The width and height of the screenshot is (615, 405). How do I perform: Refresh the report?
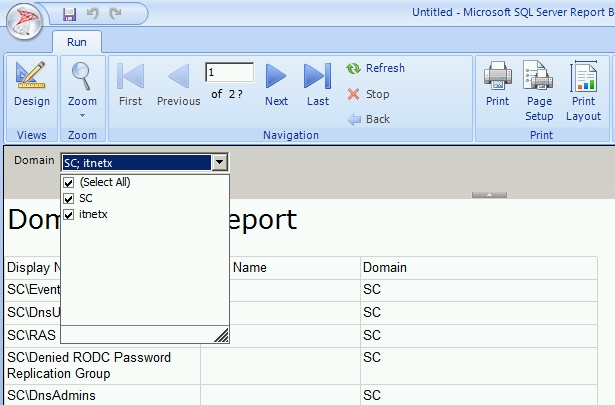tap(375, 68)
